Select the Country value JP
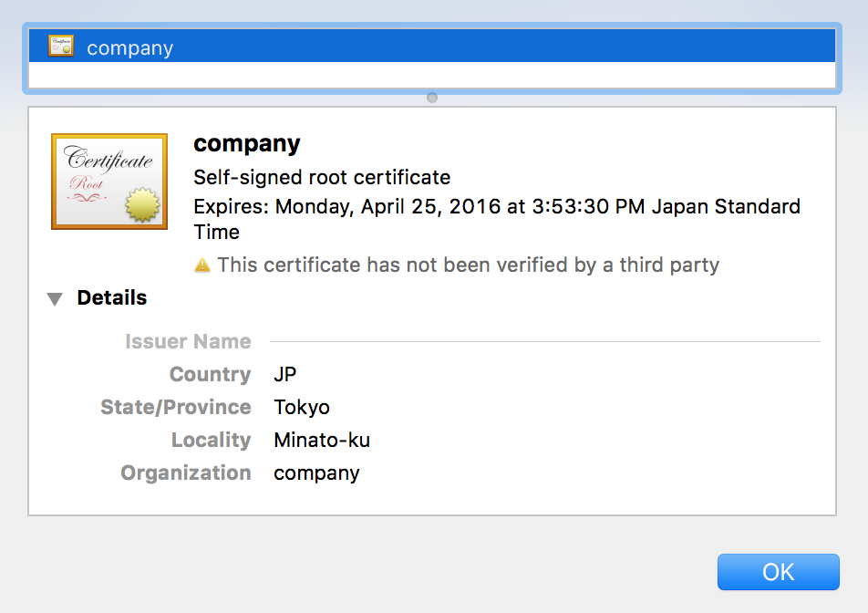This screenshot has width=868, height=613. pyautogui.click(x=285, y=375)
